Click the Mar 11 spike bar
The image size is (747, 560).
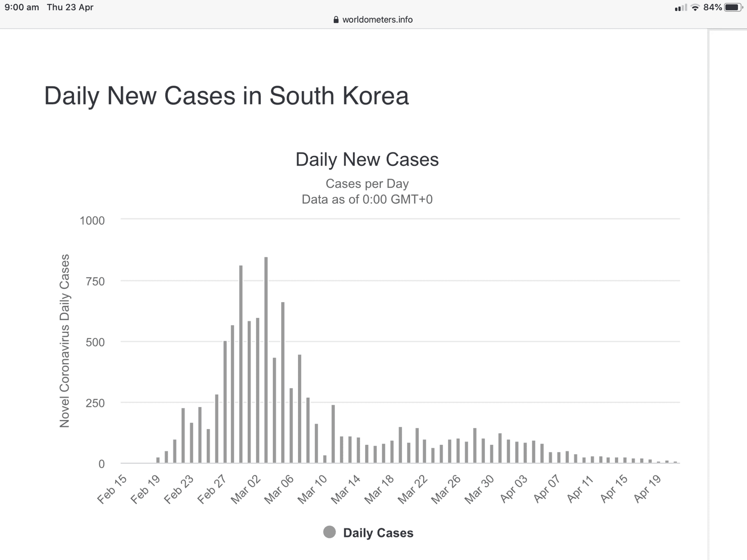(333, 434)
